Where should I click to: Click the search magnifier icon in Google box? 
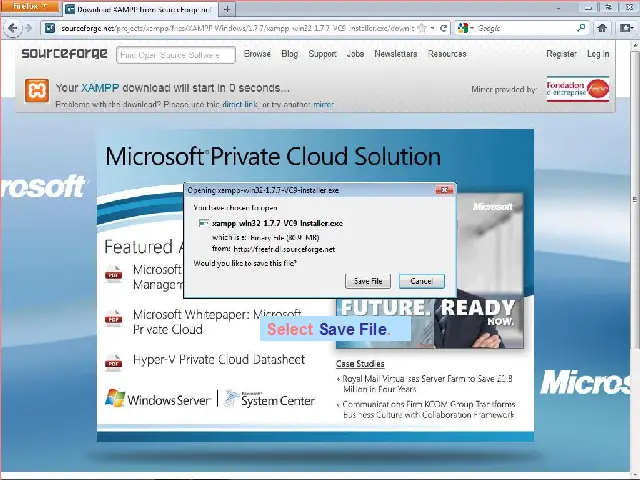point(581,28)
